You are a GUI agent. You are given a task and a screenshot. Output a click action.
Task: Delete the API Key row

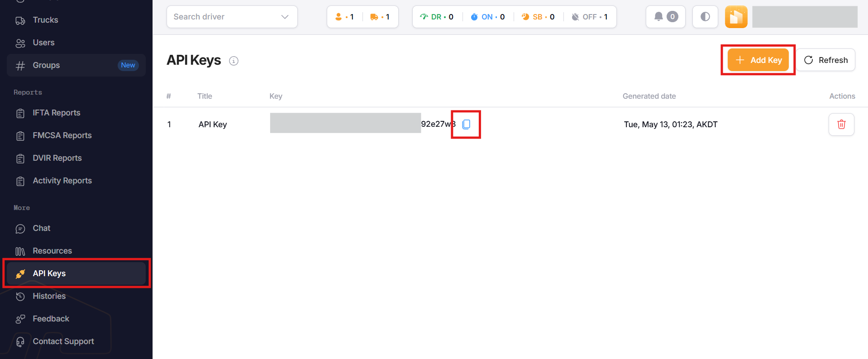coord(841,124)
